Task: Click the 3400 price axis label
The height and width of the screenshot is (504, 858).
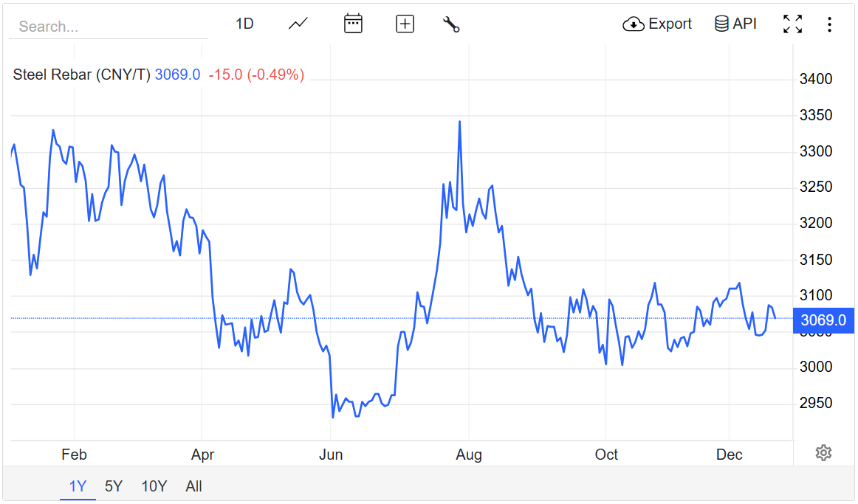Action: 816,79
